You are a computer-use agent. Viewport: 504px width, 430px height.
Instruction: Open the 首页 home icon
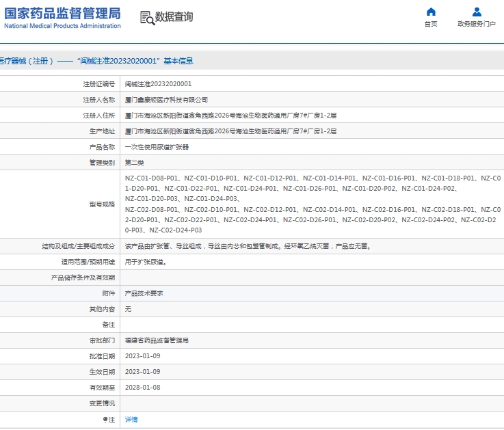click(431, 12)
